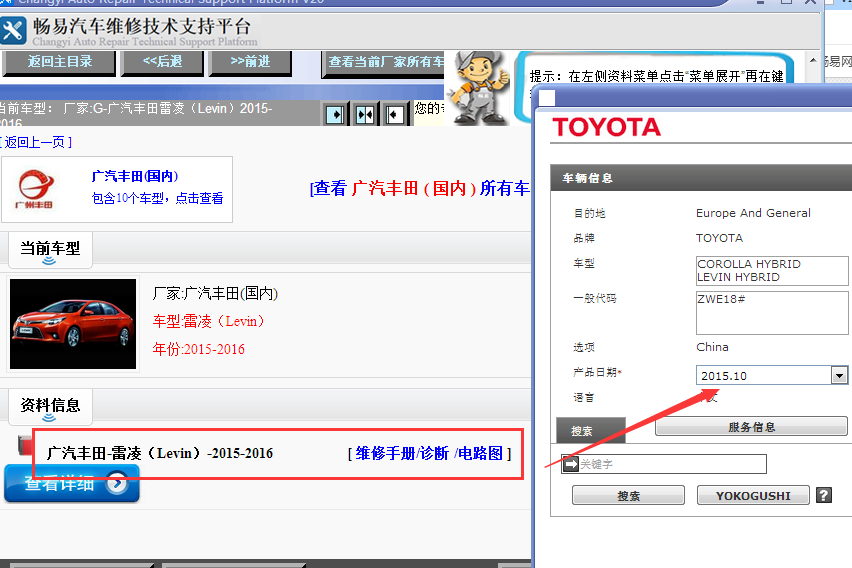Select the 当前车型 tab
The width and height of the screenshot is (852, 568).
50,250
